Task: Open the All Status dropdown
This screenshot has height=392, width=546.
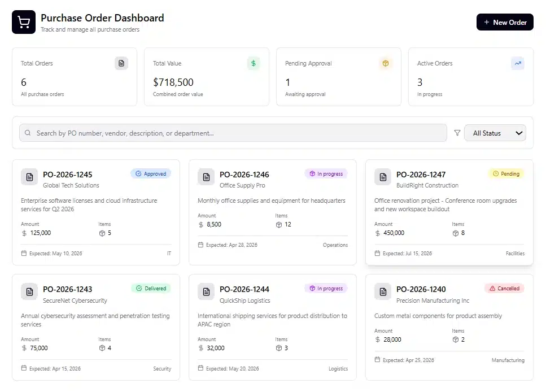Action: (x=495, y=133)
